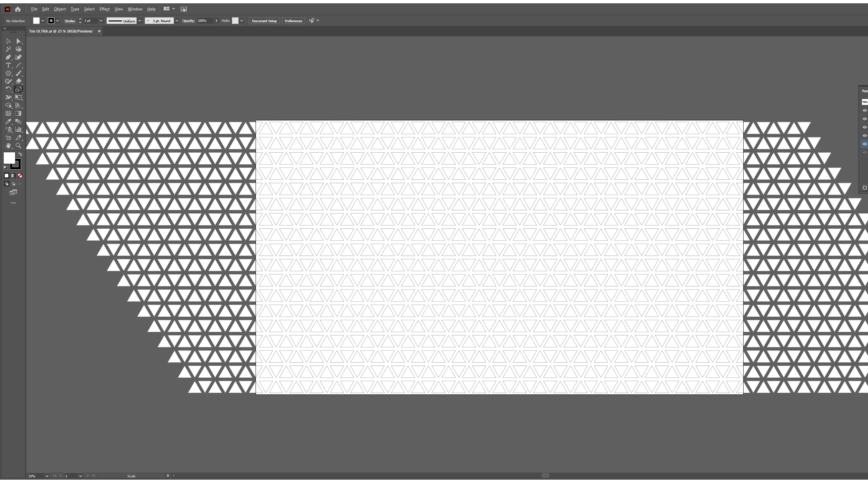This screenshot has height=483, width=868.
Task: Click the Gradient tool icon
Action: click(x=18, y=114)
